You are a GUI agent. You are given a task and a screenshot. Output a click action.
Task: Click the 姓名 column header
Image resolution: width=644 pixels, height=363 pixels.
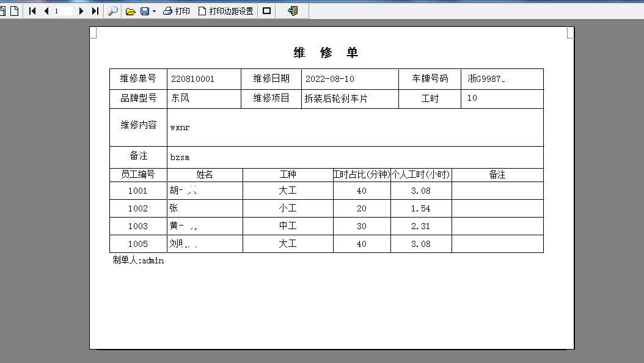pos(205,175)
